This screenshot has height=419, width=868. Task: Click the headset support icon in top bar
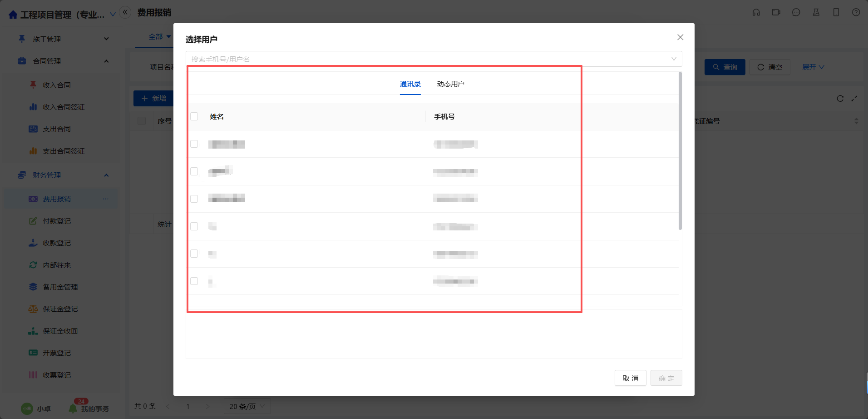pyautogui.click(x=756, y=13)
